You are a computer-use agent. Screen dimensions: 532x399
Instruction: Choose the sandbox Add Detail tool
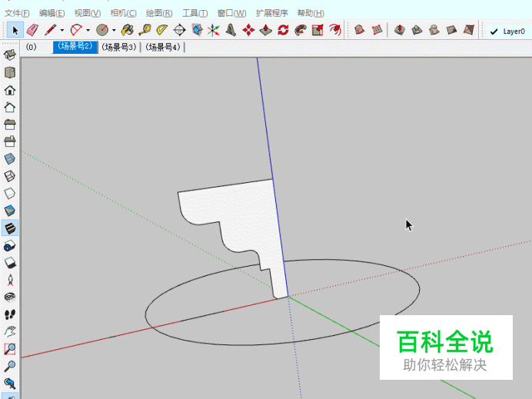tap(451, 30)
